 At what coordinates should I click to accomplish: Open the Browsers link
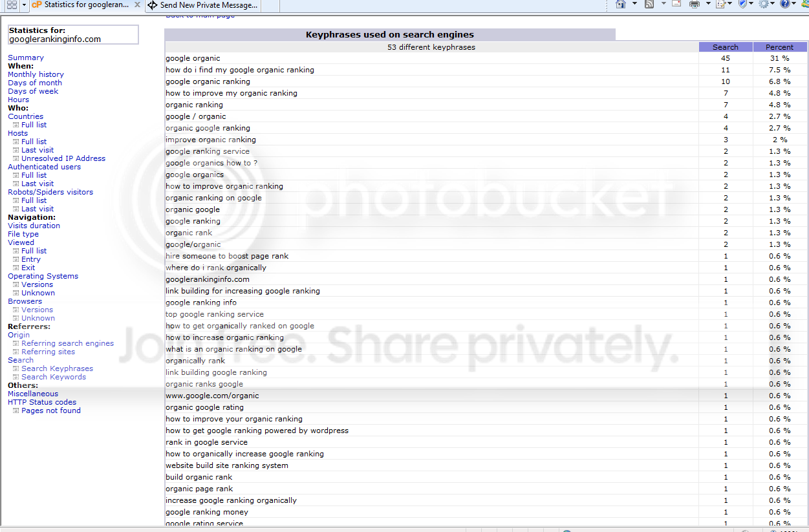(25, 301)
